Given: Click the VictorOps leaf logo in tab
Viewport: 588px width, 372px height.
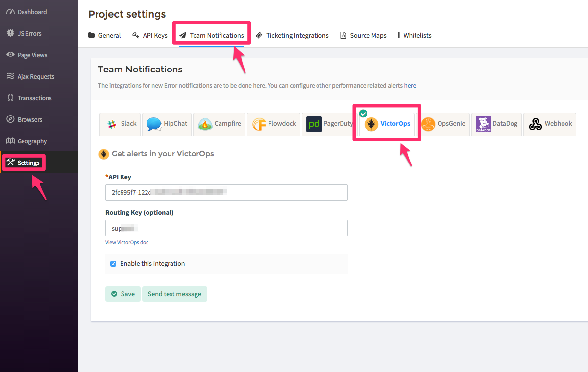Looking at the screenshot, I should 371,124.
